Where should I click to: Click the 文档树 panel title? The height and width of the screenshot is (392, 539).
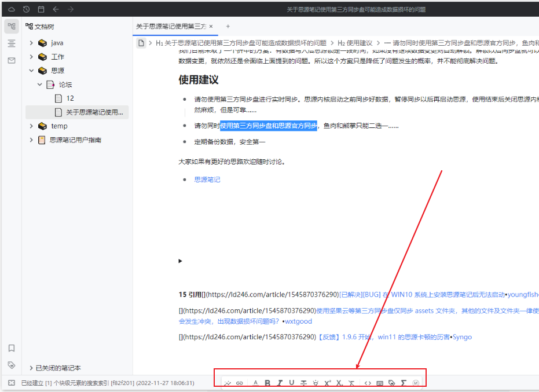44,27
